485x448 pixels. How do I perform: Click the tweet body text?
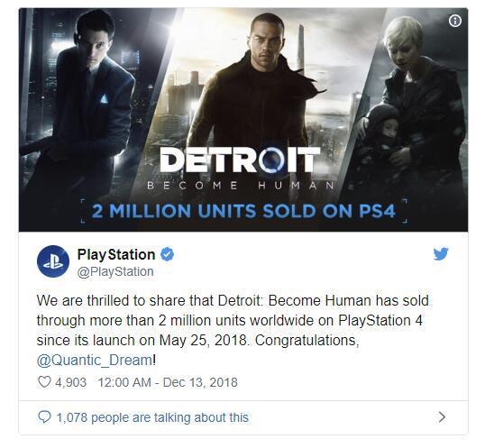233,330
